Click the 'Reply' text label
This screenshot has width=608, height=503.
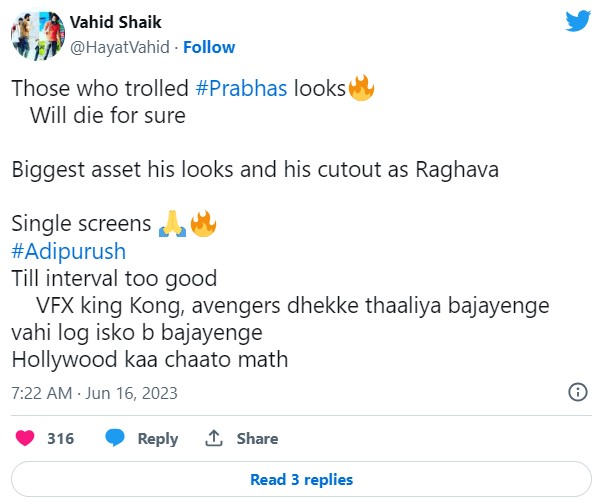point(157,439)
